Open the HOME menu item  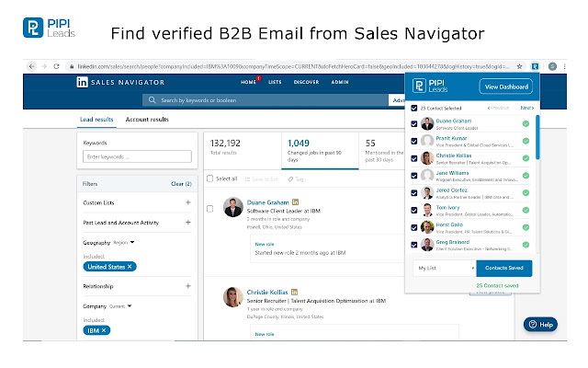(x=248, y=82)
